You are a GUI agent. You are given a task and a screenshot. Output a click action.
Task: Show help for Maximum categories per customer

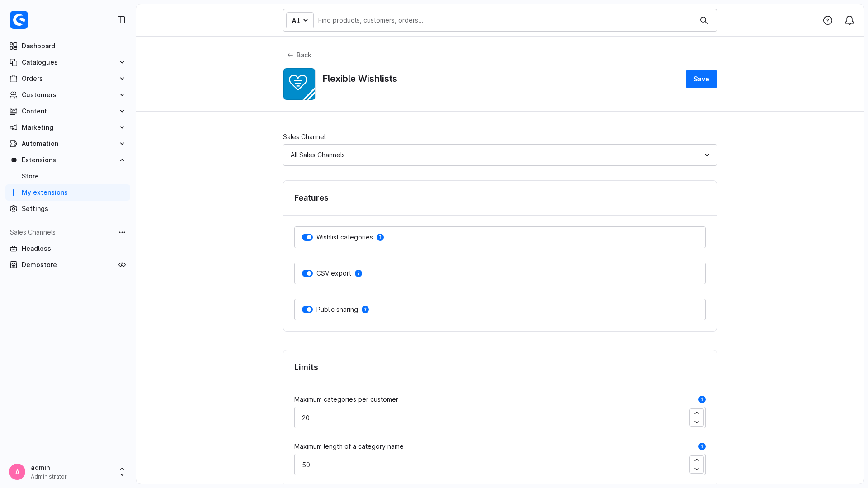(702, 399)
